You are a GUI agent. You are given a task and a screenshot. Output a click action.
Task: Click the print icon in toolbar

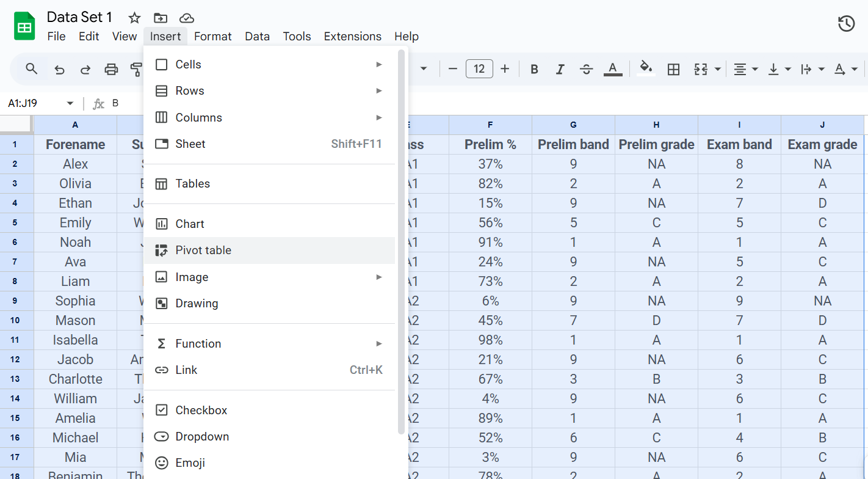click(x=111, y=69)
